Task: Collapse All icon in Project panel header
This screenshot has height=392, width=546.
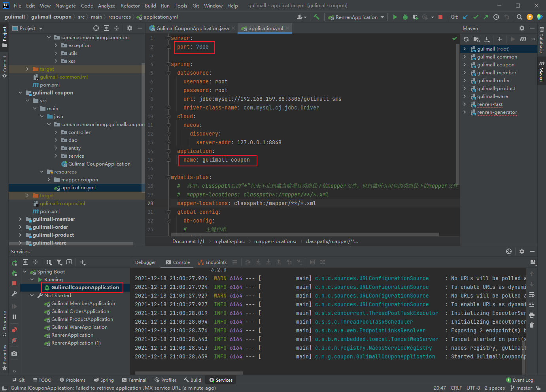Action: pyautogui.click(x=117, y=28)
